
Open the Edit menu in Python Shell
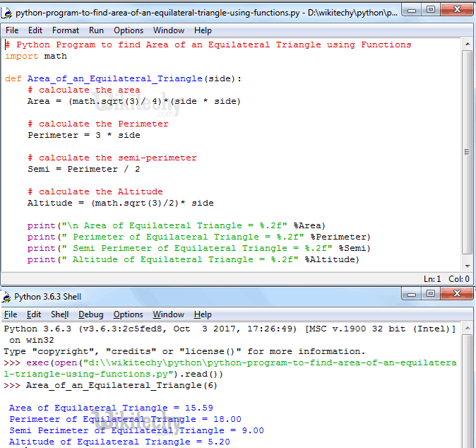point(34,314)
